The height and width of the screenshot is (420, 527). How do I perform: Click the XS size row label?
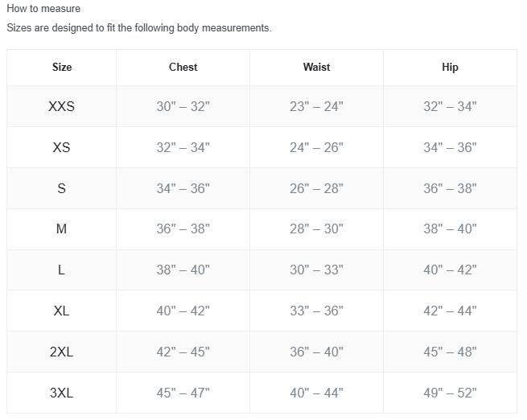coord(61,147)
